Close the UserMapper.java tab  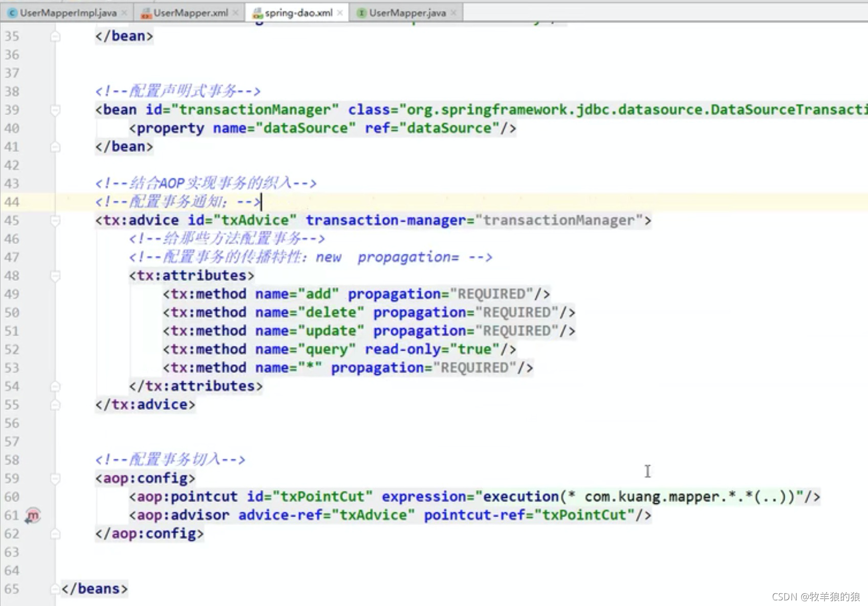coord(453,13)
